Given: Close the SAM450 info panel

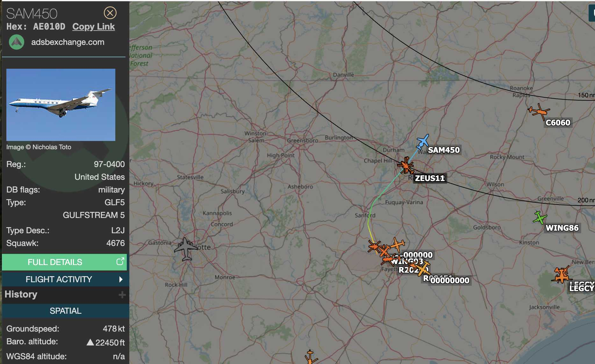Looking at the screenshot, I should 110,13.
